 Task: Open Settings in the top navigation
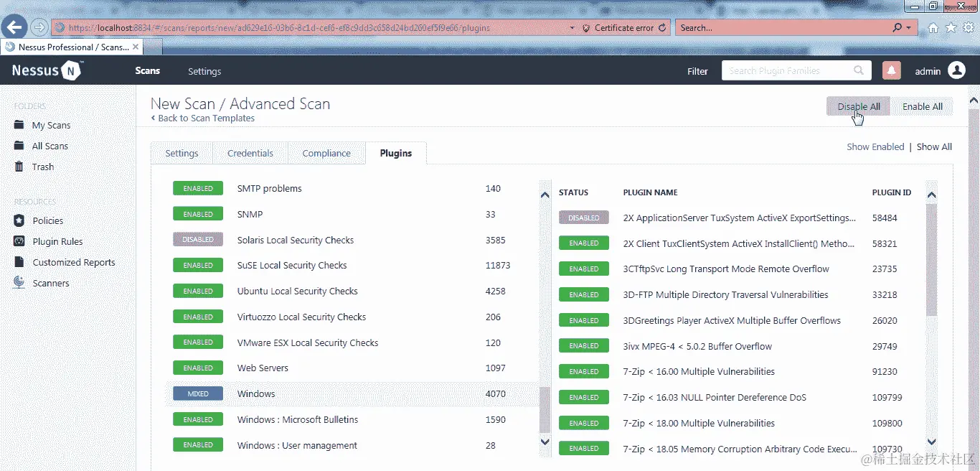tap(204, 71)
